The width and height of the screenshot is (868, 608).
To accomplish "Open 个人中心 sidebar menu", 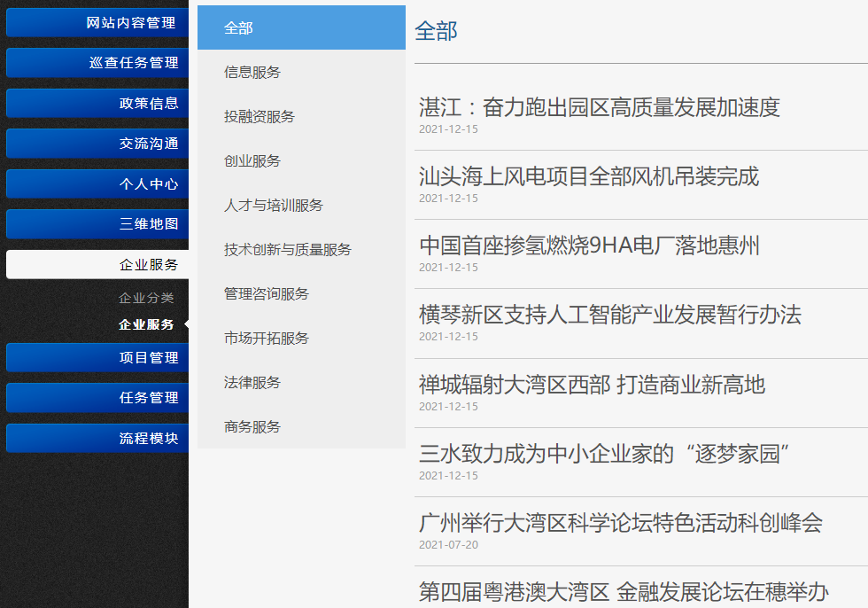I will 97,183.
